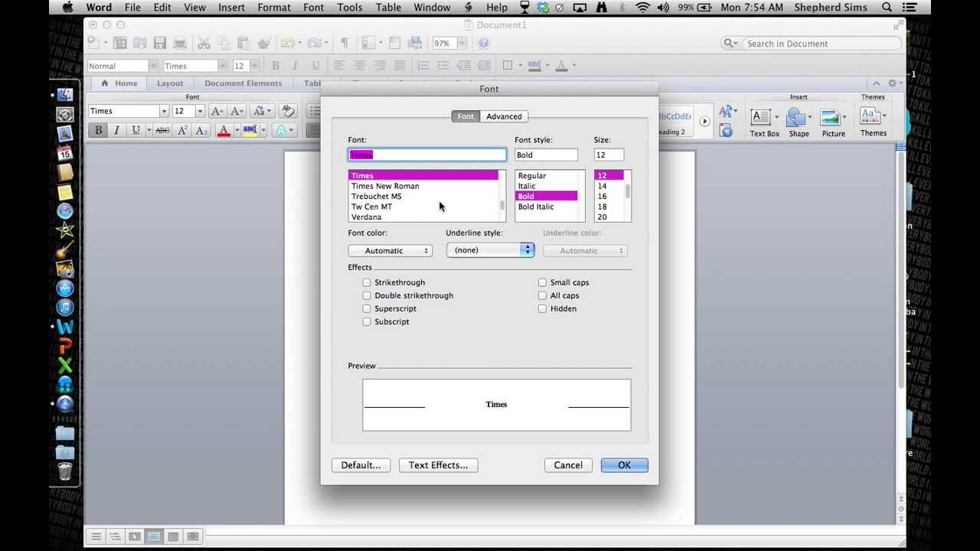Screen dimensions: 980x551
Task: Open Text Effects... from Font dialog
Action: click(438, 465)
